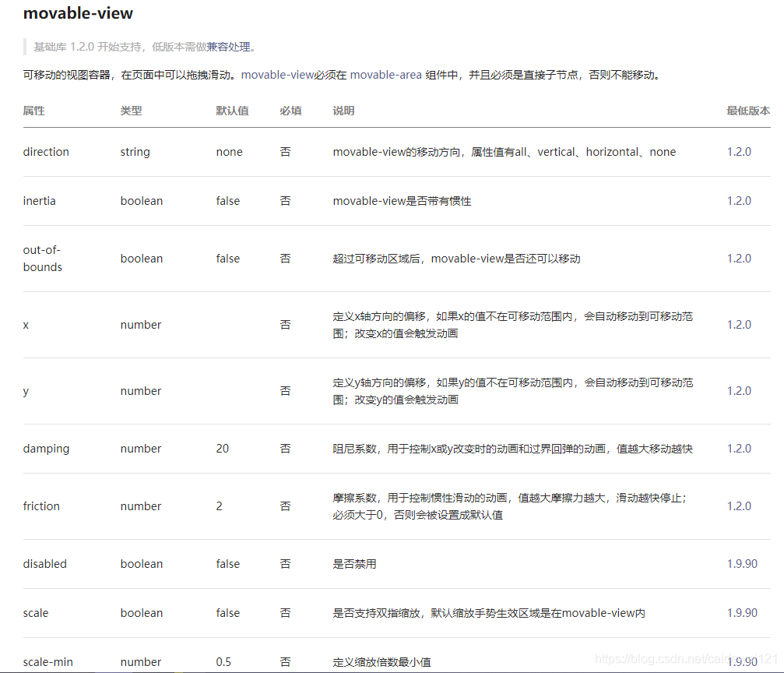Click the 定义缩放倍数最小值 description
Screen dimensions: 784x673
point(382,661)
